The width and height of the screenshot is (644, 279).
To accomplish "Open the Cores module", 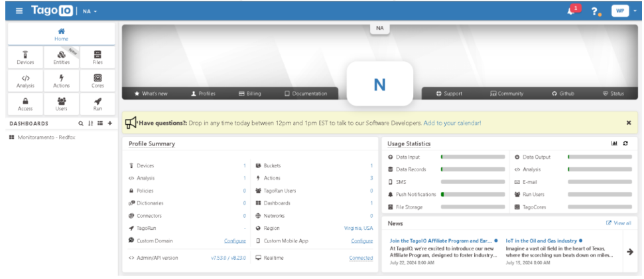I will point(97,81).
